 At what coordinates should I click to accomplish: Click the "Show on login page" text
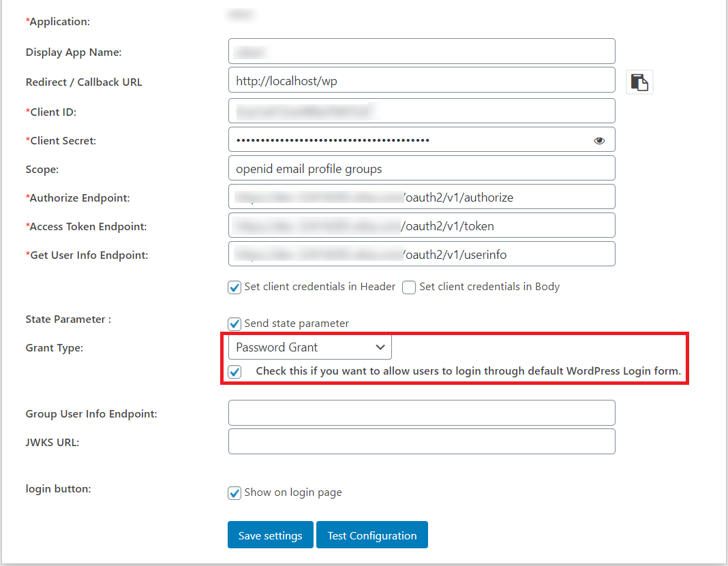click(293, 492)
